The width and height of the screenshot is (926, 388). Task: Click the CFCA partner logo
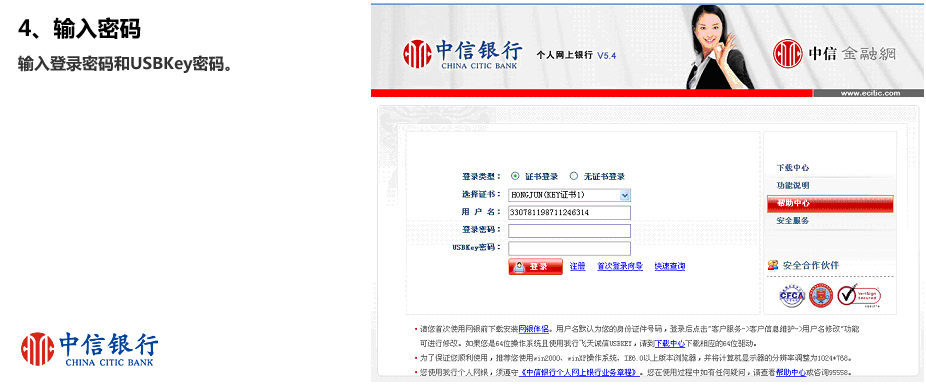792,295
